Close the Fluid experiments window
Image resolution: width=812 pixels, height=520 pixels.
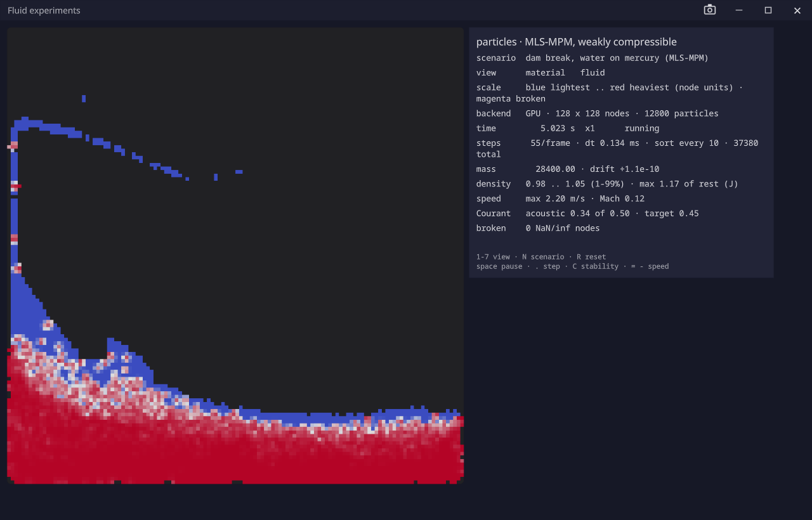797,10
